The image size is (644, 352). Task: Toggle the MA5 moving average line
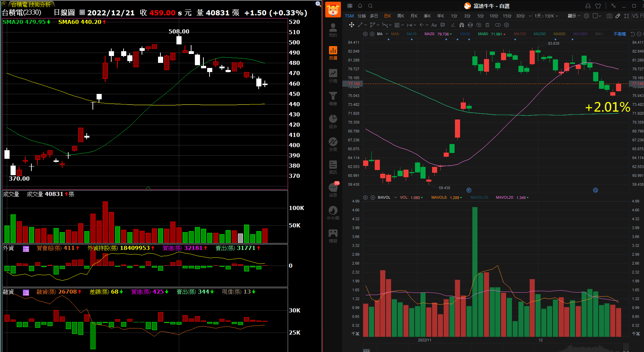[395, 34]
